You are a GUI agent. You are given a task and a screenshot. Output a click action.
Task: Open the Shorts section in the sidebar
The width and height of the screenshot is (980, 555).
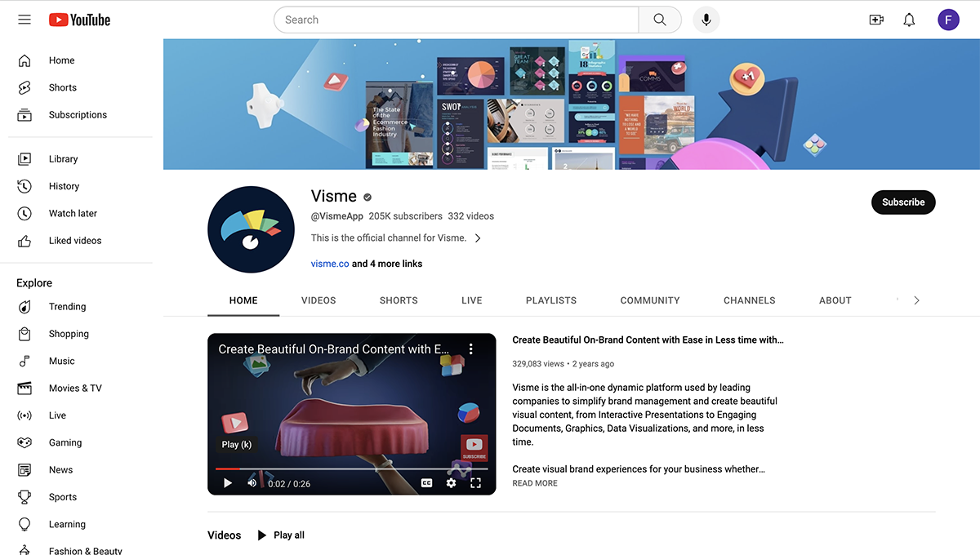tap(64, 87)
